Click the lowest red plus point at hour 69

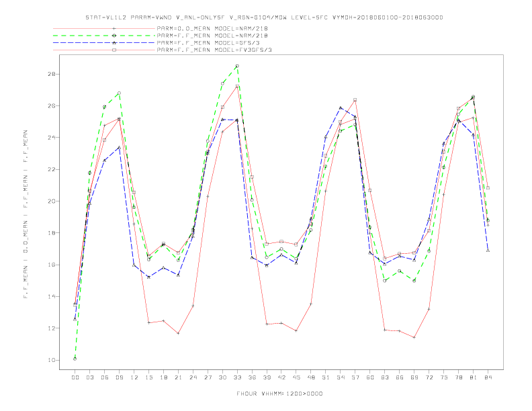click(x=414, y=337)
